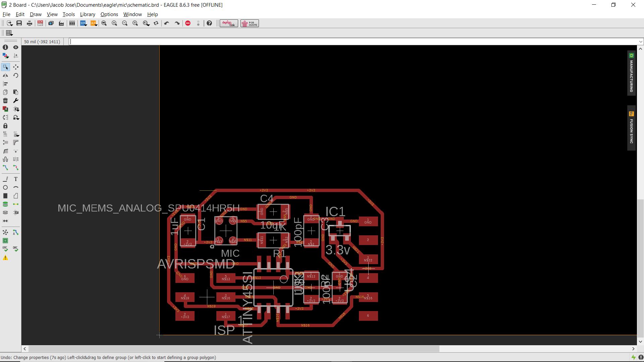Click the Text tool icon
644x362 pixels.
[x=15, y=179]
